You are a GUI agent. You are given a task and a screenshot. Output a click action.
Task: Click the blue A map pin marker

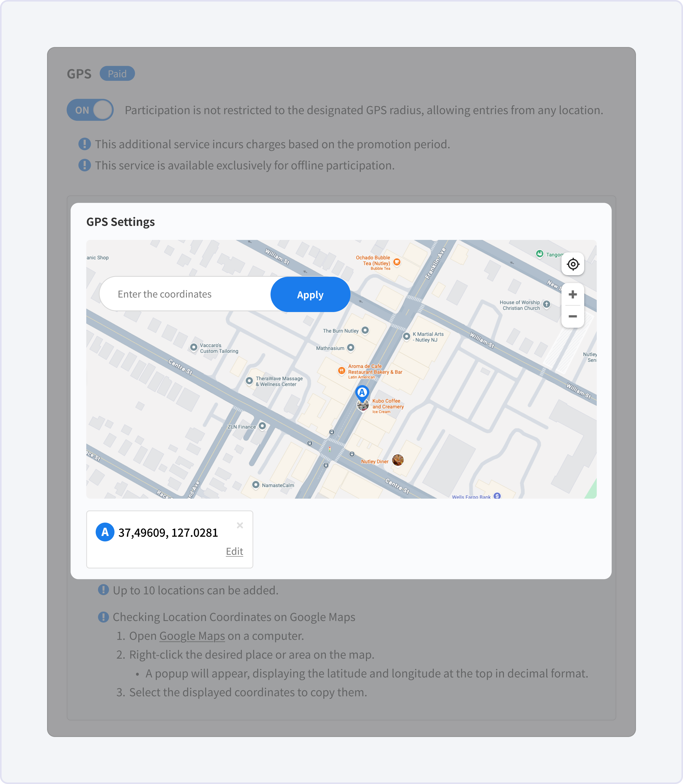362,393
